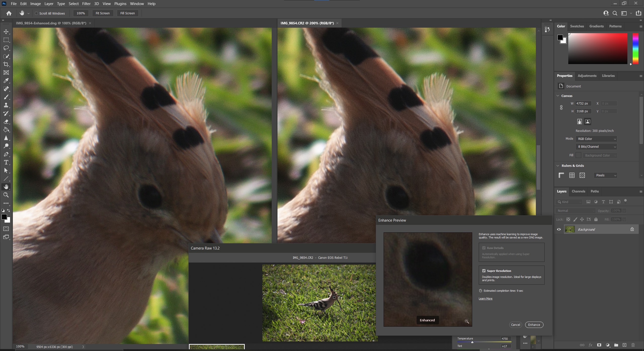This screenshot has width=644, height=351.
Task: Toggle lock transparent pixels icon
Action: pyautogui.click(x=568, y=219)
